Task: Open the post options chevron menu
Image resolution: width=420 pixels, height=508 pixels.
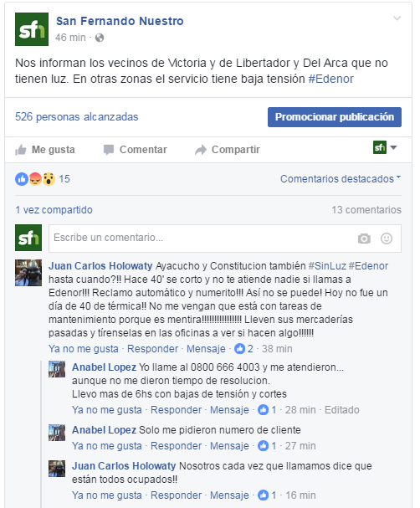Action: [397, 18]
